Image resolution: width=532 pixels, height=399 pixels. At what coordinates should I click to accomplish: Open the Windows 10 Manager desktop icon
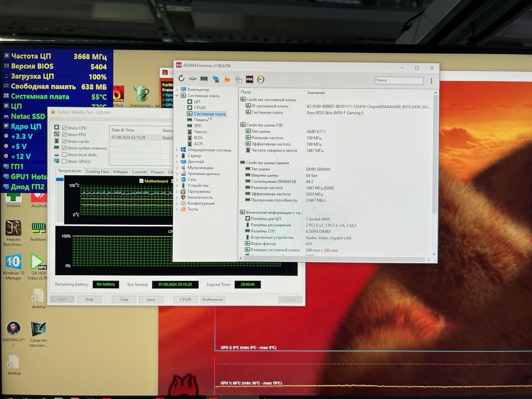click(x=13, y=267)
